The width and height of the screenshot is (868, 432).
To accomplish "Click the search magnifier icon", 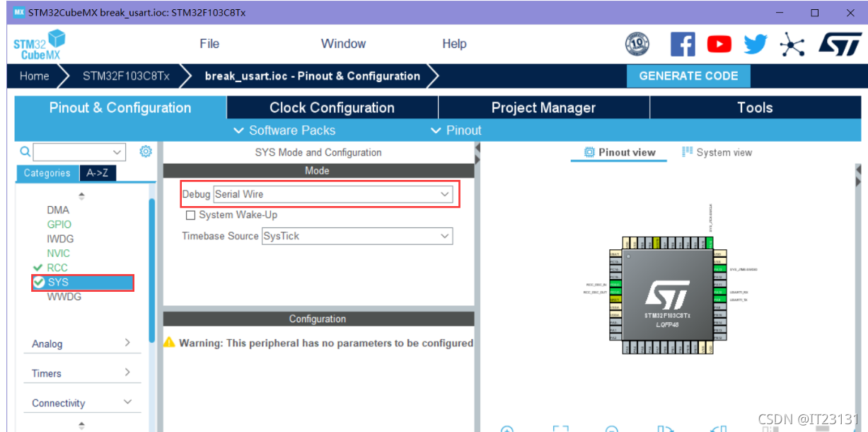I will pyautogui.click(x=25, y=152).
